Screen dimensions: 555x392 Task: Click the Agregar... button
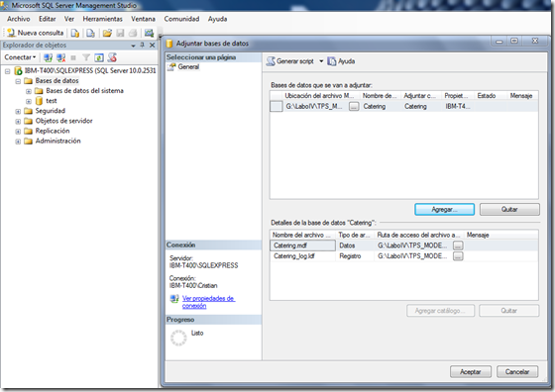[444, 209]
